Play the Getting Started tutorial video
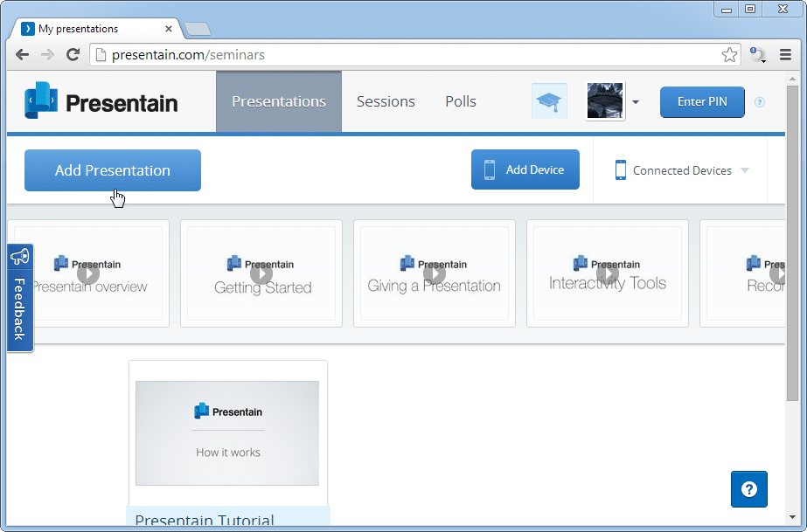This screenshot has width=807, height=532. pos(261,274)
